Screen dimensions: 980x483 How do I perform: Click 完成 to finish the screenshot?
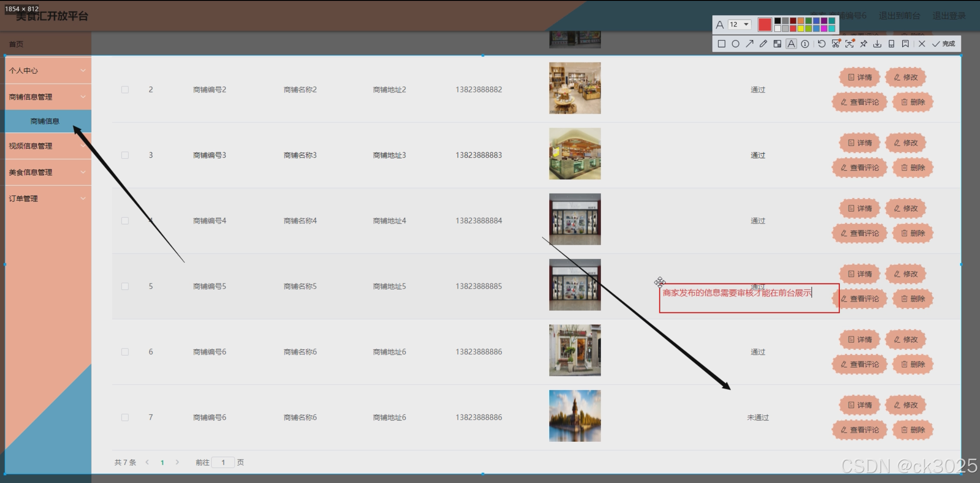[x=944, y=44]
